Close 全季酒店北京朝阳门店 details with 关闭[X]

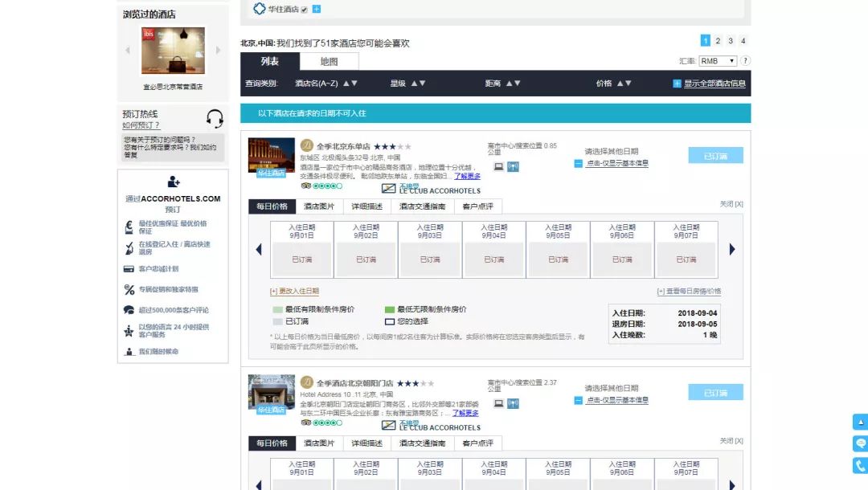click(x=731, y=441)
